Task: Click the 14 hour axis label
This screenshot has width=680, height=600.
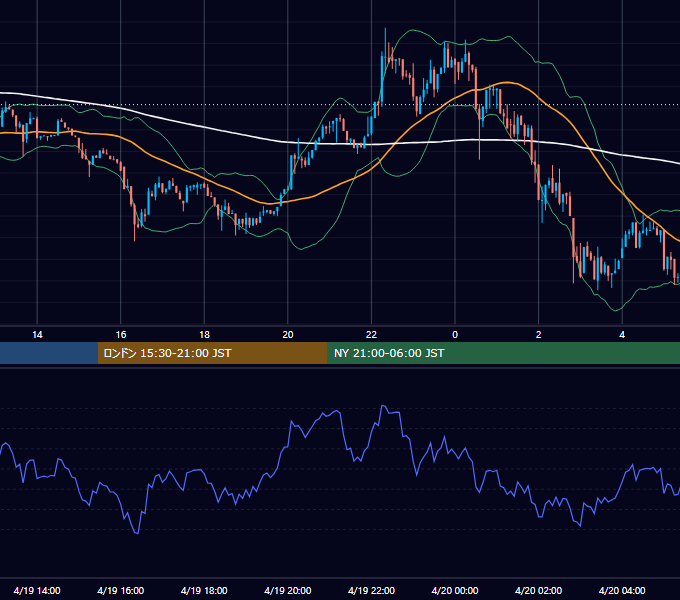Action: [37, 335]
